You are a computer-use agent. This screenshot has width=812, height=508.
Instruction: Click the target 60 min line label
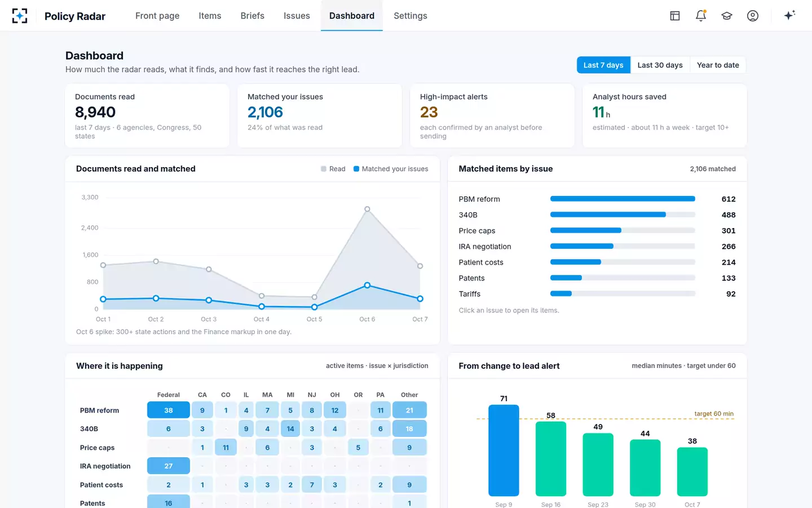[x=714, y=414]
